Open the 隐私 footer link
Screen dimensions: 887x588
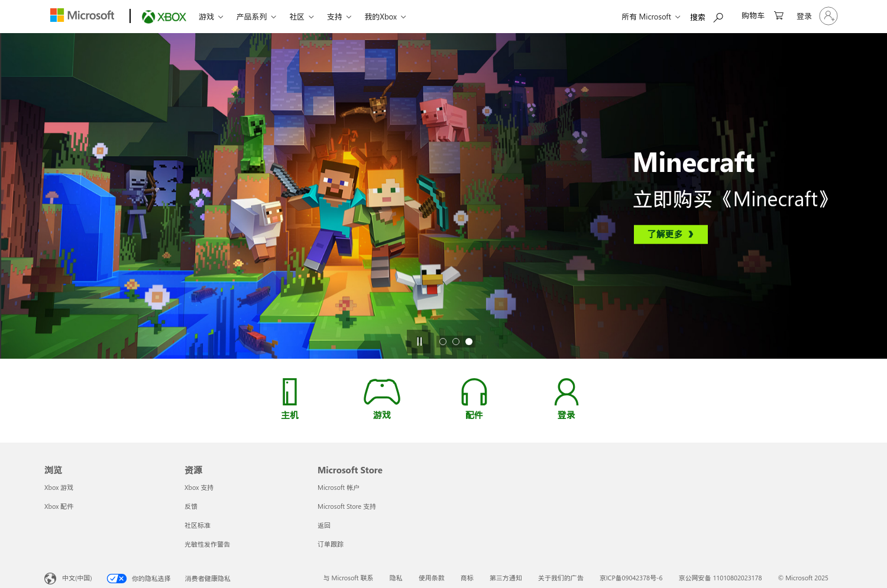click(x=396, y=578)
